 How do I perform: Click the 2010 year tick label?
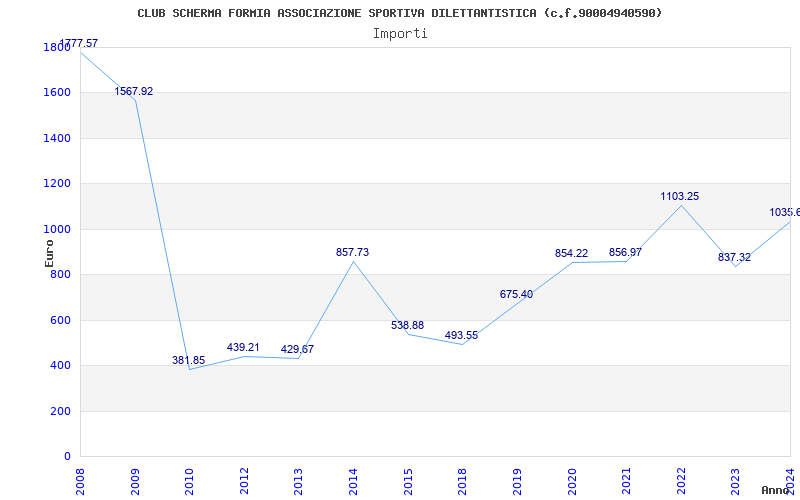point(189,482)
